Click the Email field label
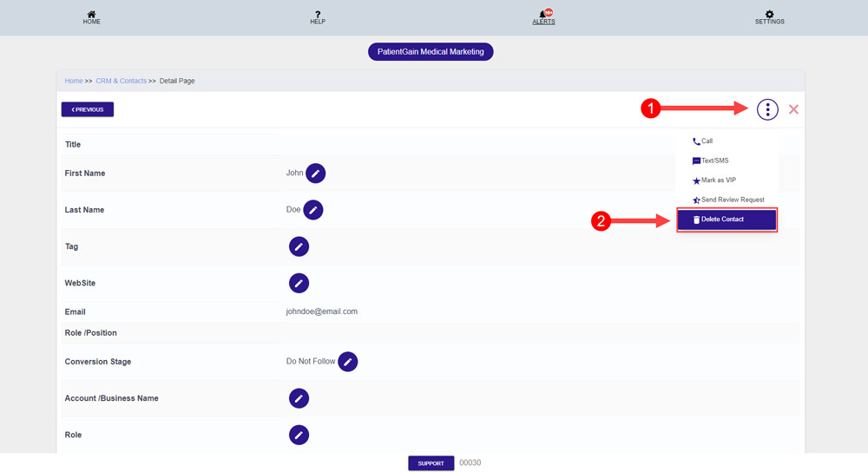The height and width of the screenshot is (472, 868). click(x=75, y=312)
